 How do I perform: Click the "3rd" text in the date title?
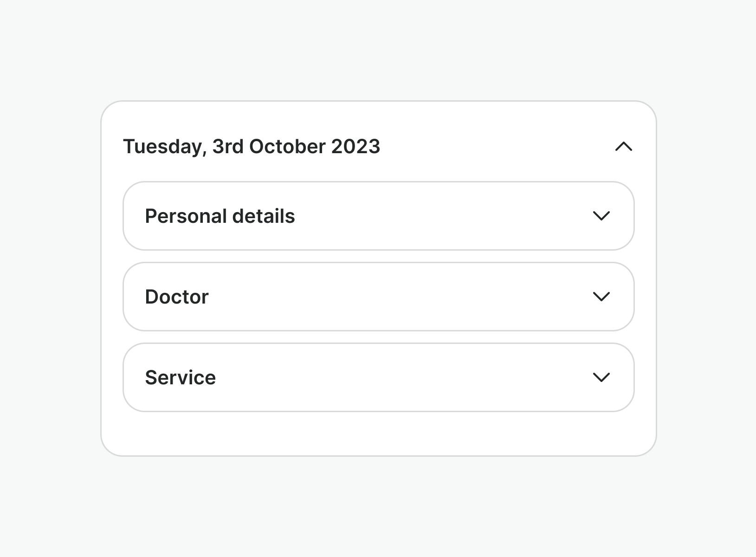(227, 147)
